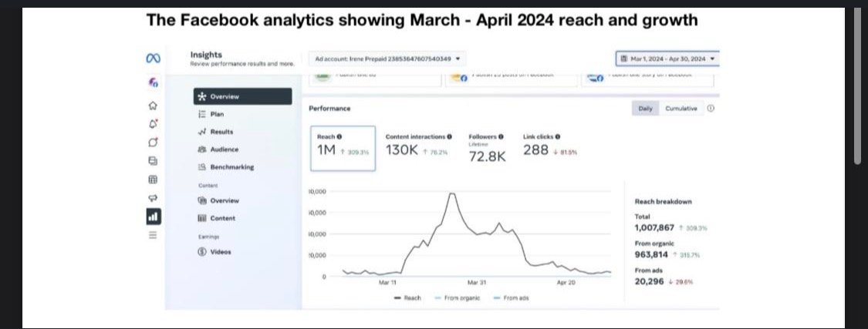
Task: Click the Performance section heading
Action: tap(329, 109)
